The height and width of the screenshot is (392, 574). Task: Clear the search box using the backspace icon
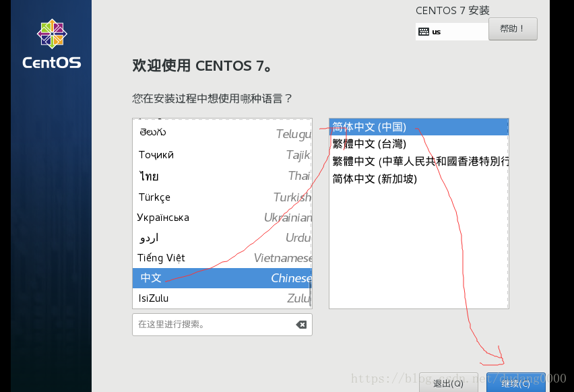301,325
